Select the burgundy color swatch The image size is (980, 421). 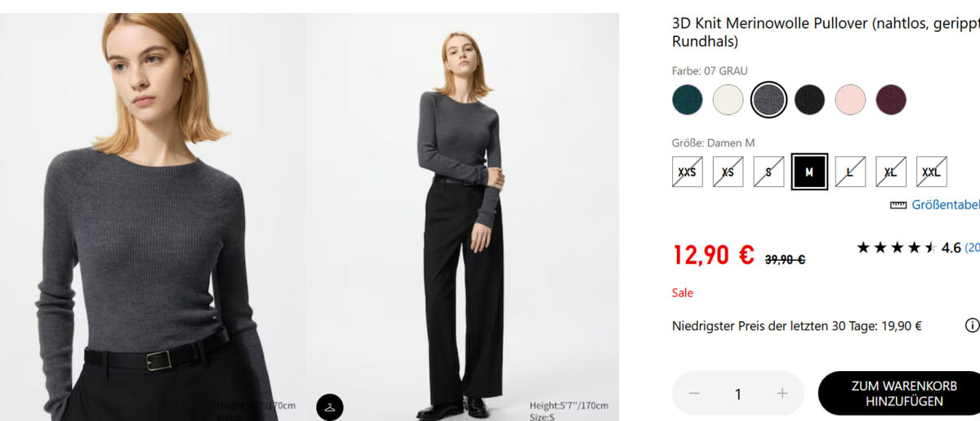tap(891, 100)
